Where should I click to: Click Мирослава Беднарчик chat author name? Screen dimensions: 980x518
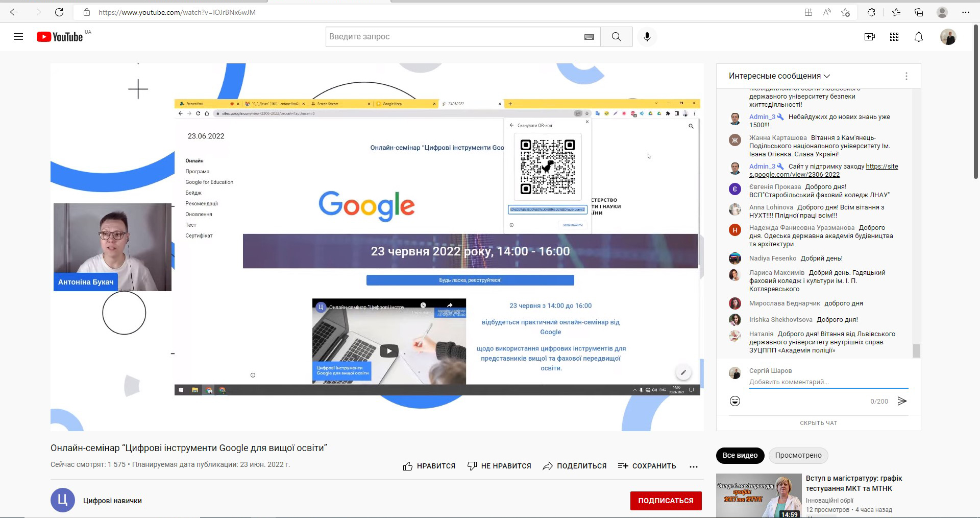(x=785, y=303)
